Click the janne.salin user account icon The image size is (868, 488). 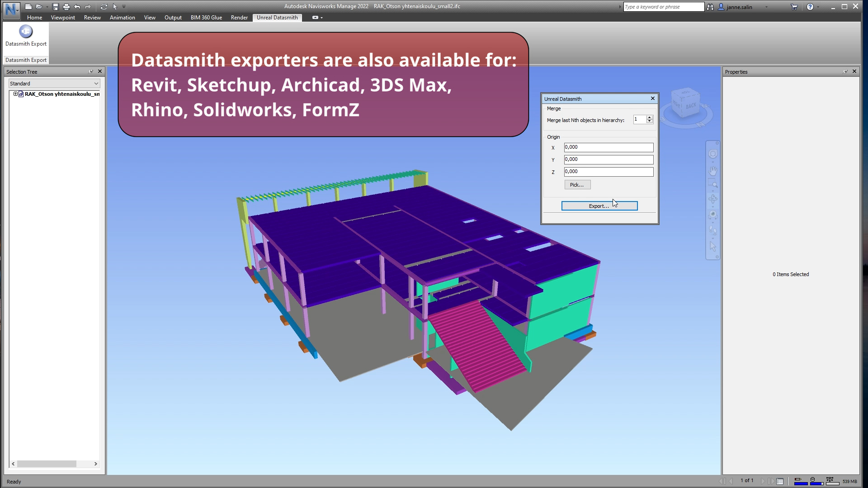721,7
